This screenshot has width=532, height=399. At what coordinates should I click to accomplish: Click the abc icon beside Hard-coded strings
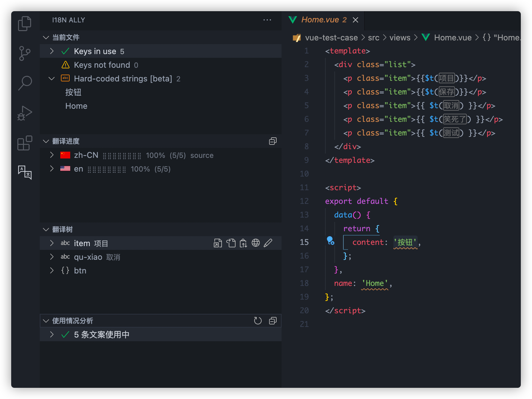click(65, 78)
